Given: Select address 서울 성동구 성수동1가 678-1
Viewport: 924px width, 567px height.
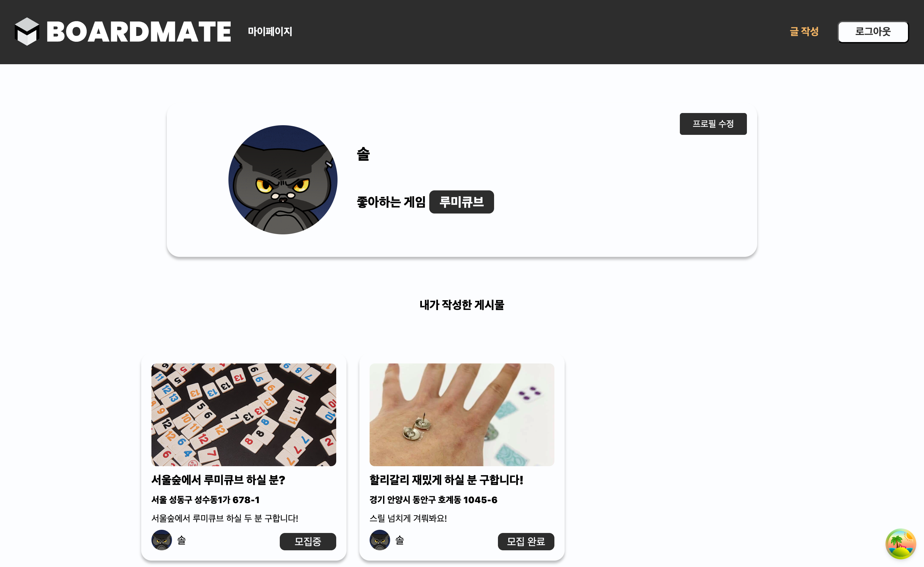Looking at the screenshot, I should click(206, 500).
